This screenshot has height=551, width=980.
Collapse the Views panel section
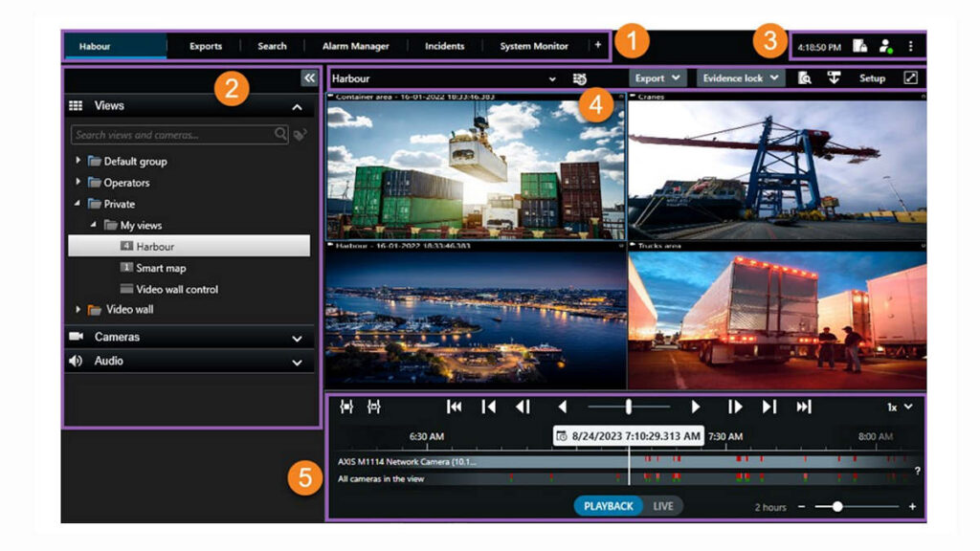297,107
